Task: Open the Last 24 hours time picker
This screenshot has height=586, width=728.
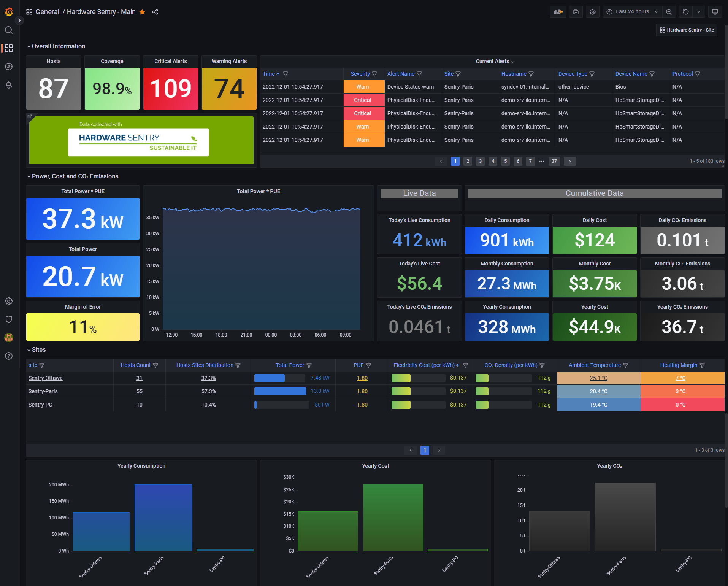Action: pyautogui.click(x=632, y=12)
